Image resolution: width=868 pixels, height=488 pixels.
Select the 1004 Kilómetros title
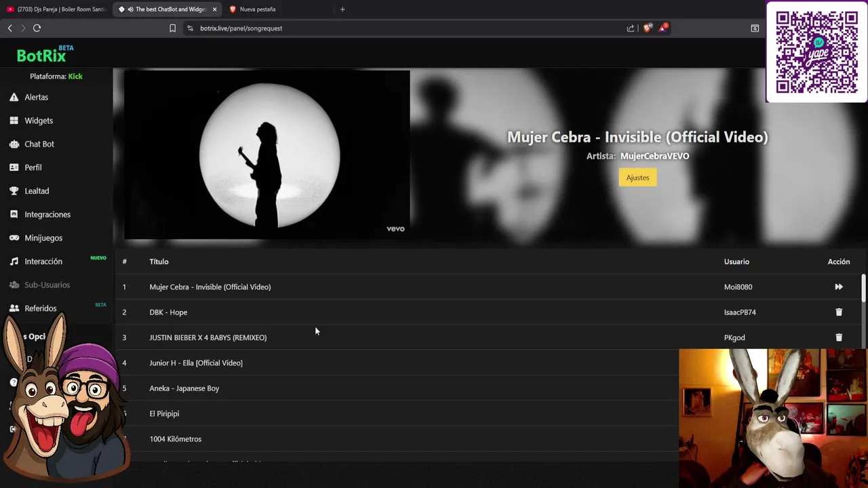pyautogui.click(x=175, y=439)
